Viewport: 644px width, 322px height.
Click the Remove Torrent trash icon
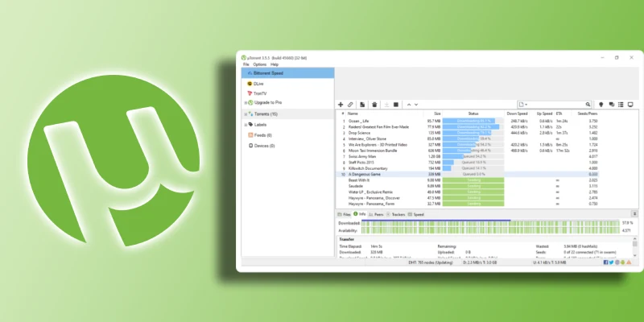click(x=374, y=104)
